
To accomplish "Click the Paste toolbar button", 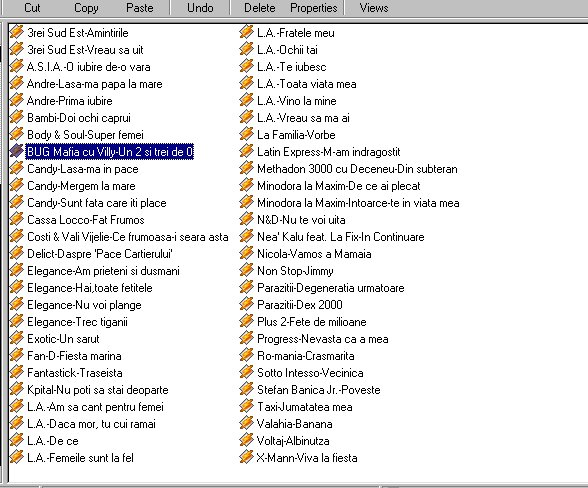I will (x=140, y=8).
